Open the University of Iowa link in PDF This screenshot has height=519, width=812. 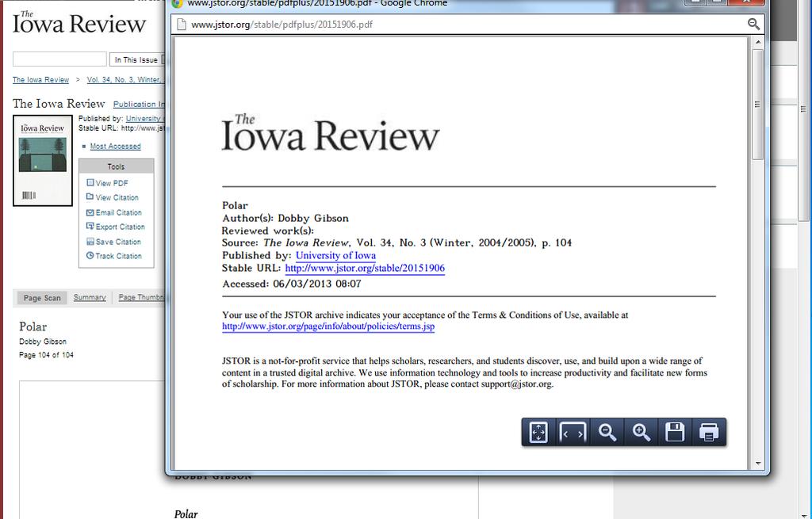pos(335,255)
